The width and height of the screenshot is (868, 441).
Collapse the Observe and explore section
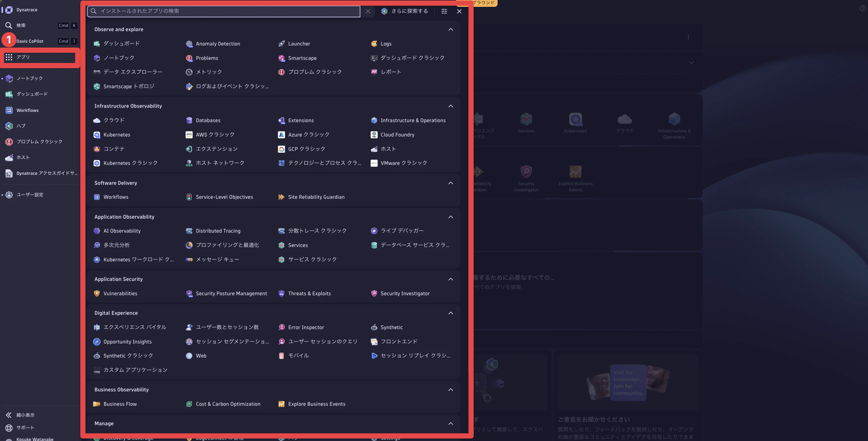click(451, 29)
